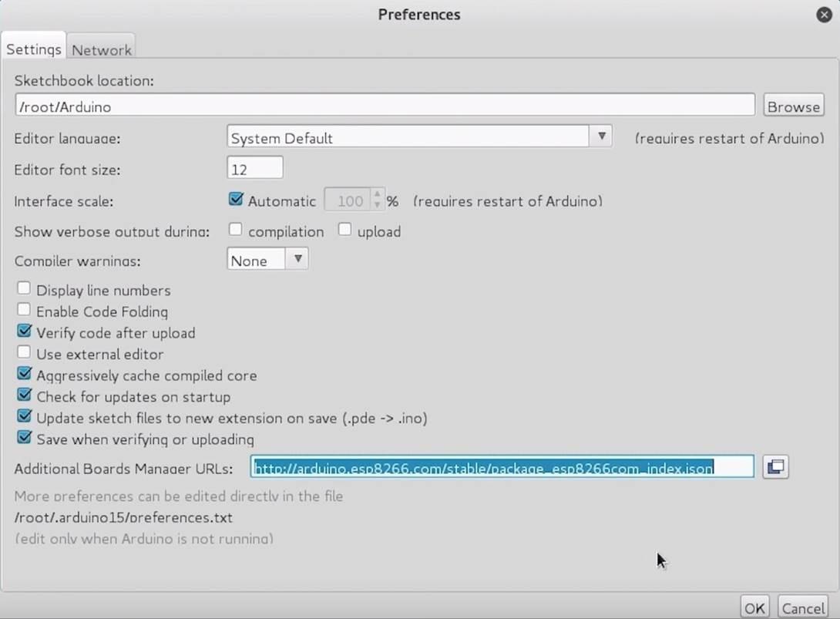840x619 pixels.
Task: Open the Additional Boards Manager URLs editor window icon
Action: pyautogui.click(x=775, y=466)
